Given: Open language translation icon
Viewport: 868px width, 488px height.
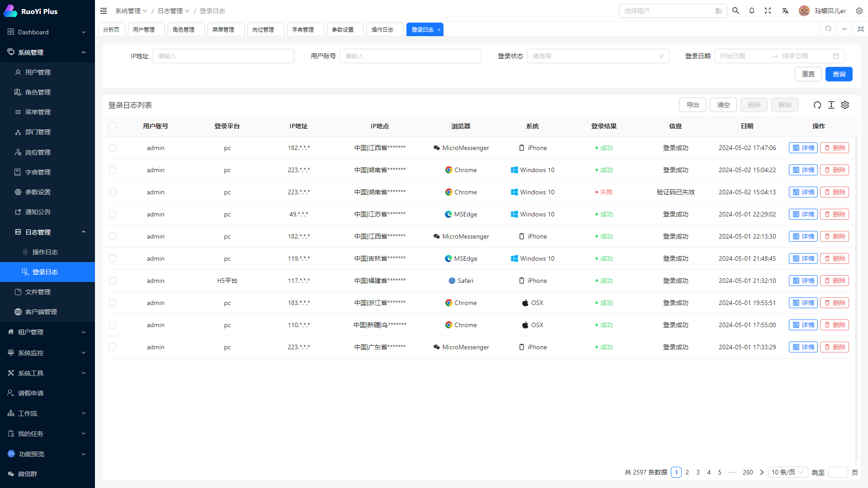Looking at the screenshot, I should (x=785, y=11).
